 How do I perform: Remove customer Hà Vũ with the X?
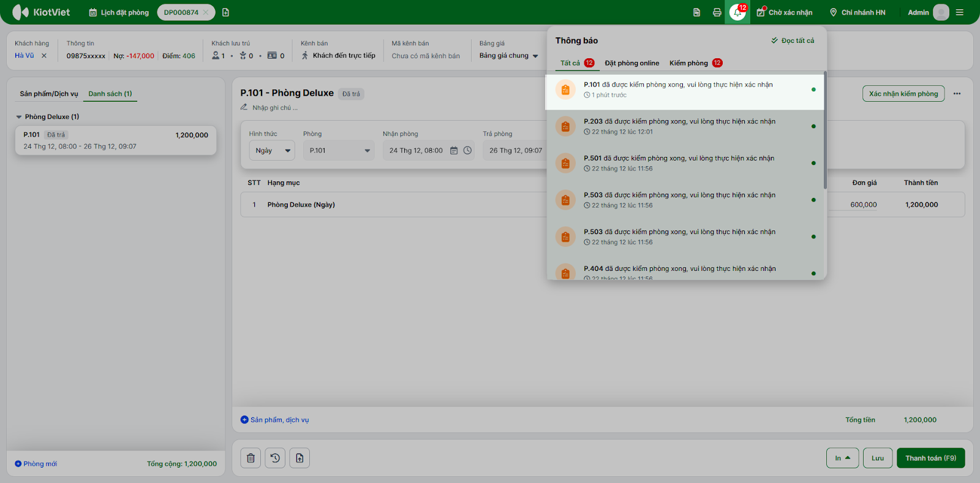44,56
